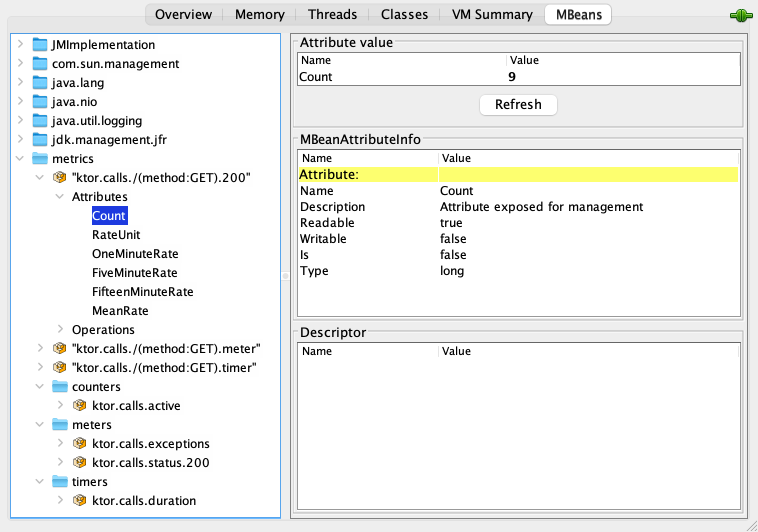Collapse the Attributes tree node
Viewport: 758px width, 532px height.
click(59, 196)
